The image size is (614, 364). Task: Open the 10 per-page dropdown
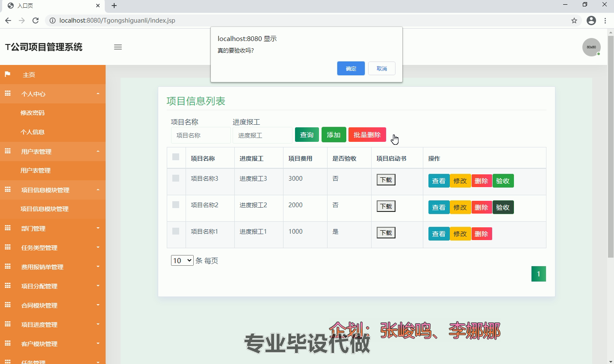(182, 261)
